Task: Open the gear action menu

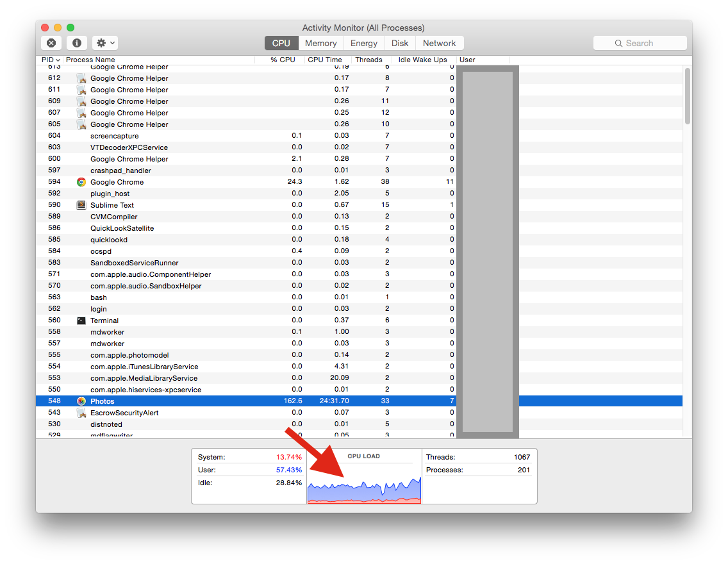Action: 105,43
